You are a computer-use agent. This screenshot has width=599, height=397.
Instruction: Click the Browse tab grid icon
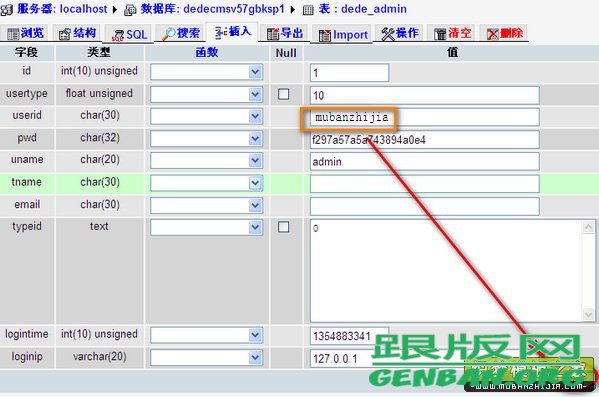pyautogui.click(x=13, y=34)
